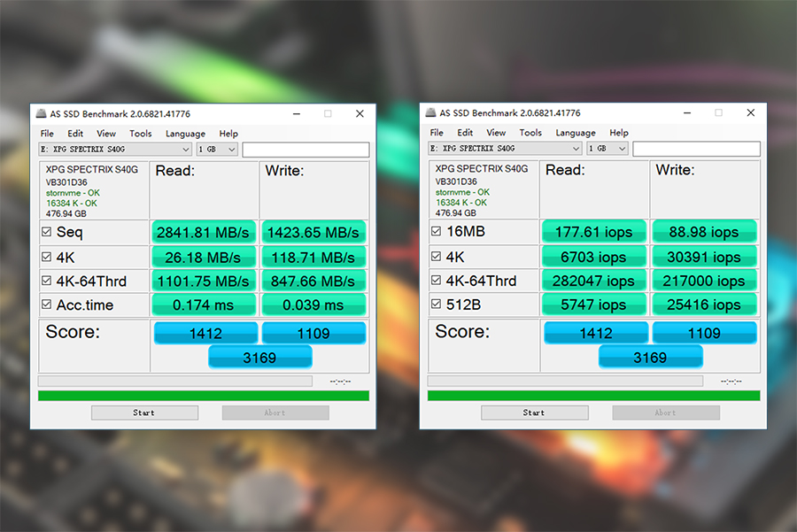Click the 16384 K - OK text in right window
This screenshot has width=797, height=532.
click(x=461, y=202)
